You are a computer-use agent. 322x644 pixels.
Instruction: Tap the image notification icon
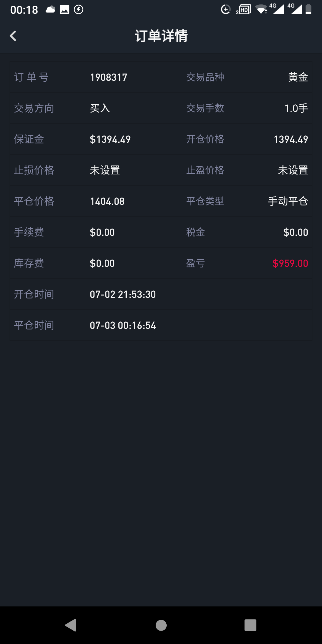pyautogui.click(x=64, y=10)
